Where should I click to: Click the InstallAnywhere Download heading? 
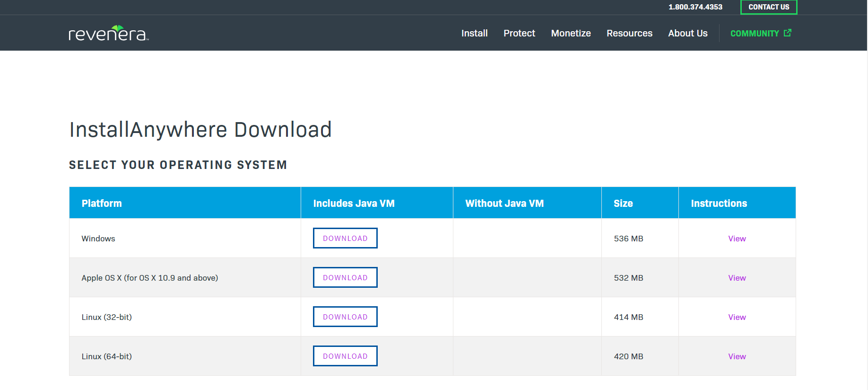(x=200, y=130)
